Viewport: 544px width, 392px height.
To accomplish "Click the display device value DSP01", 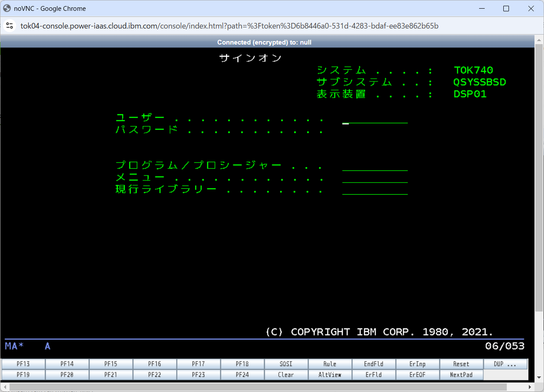I will click(x=470, y=94).
